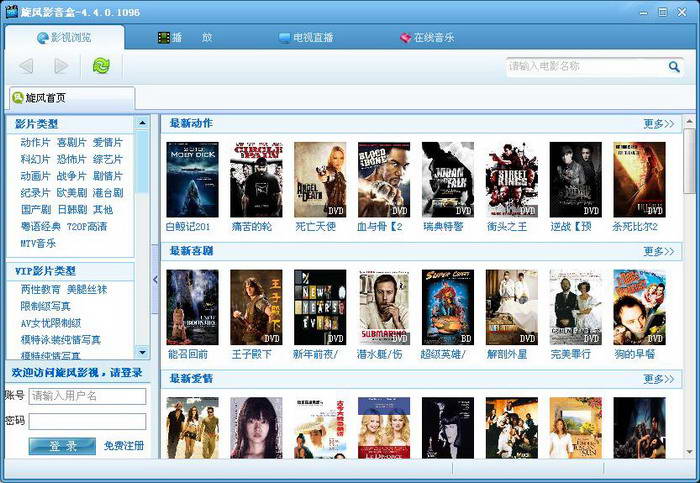Click the 旋风影音盒 app icon in title bar
This screenshot has width=700, height=483.
point(12,12)
